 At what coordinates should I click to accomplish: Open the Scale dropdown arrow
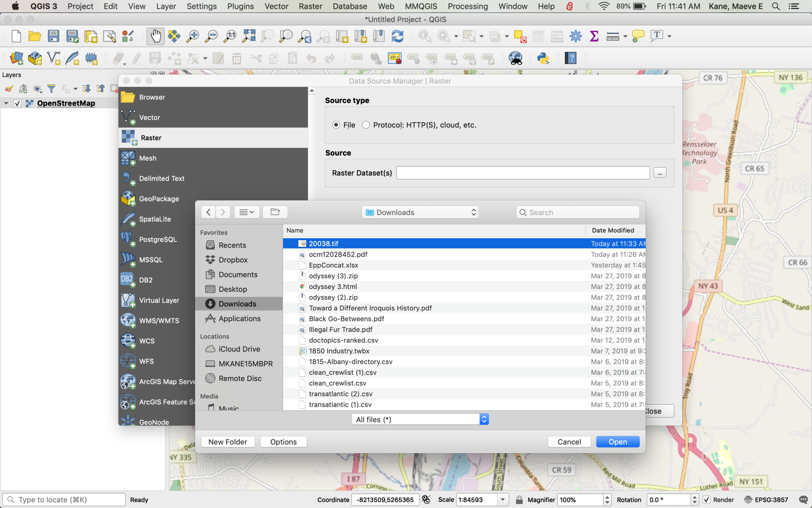pyautogui.click(x=503, y=500)
